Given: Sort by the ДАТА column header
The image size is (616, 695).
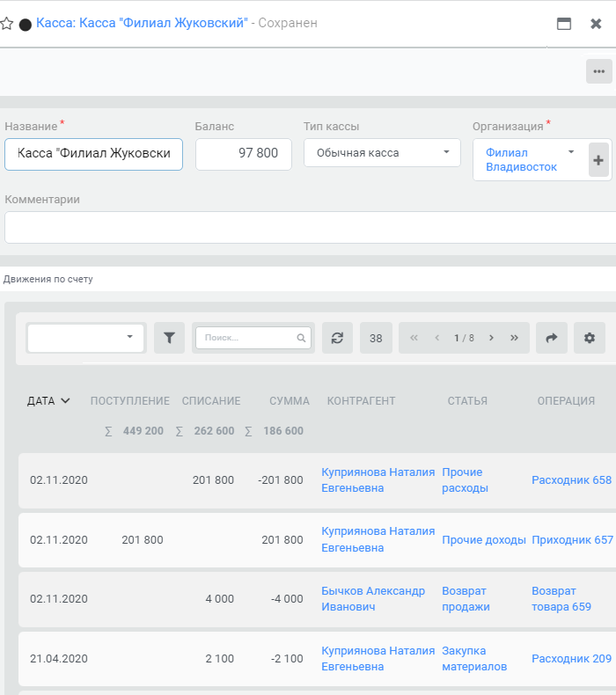Looking at the screenshot, I should coord(48,400).
